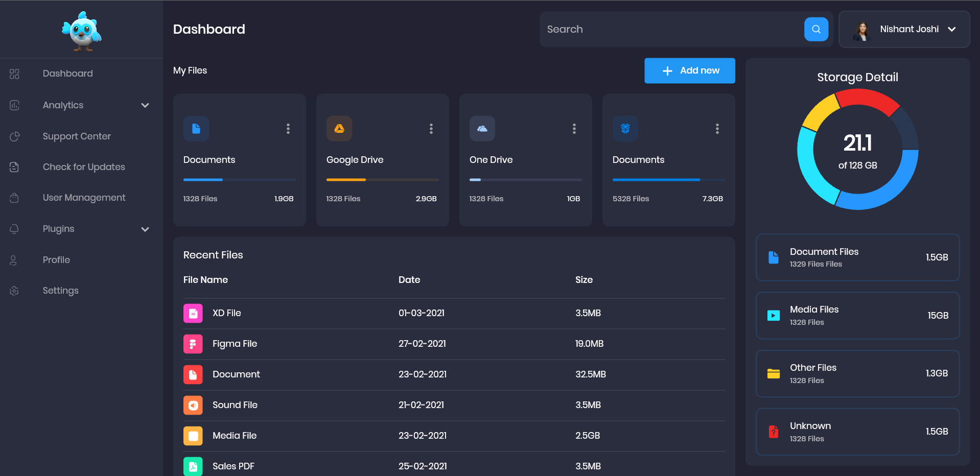
Task: Select the Plugins sidebar icon
Action: click(14, 229)
